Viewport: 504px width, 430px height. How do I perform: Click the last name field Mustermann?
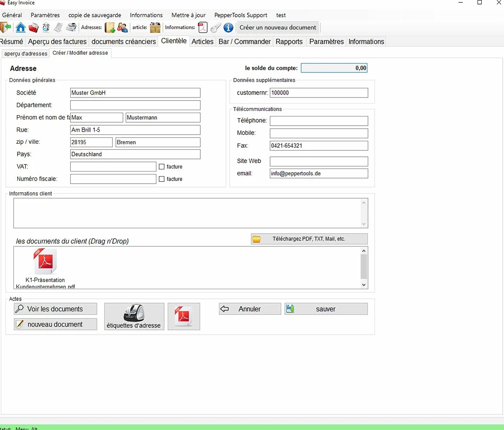tap(163, 118)
